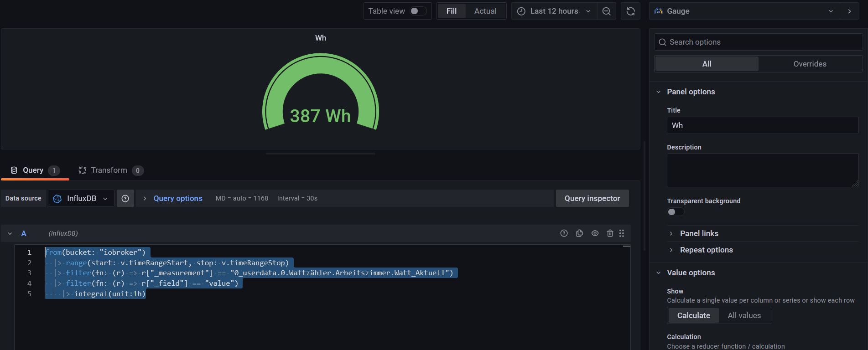Click the zoom out time range icon

(x=606, y=11)
